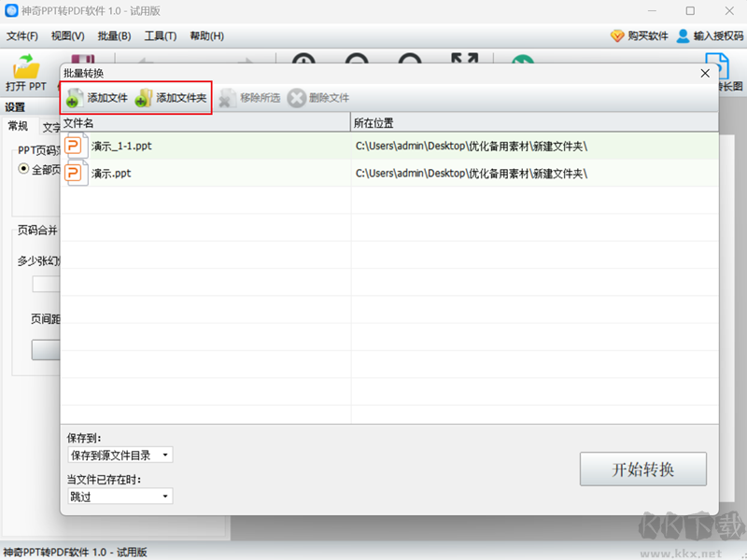
Task: Click the 开始转换 button
Action: click(x=643, y=469)
